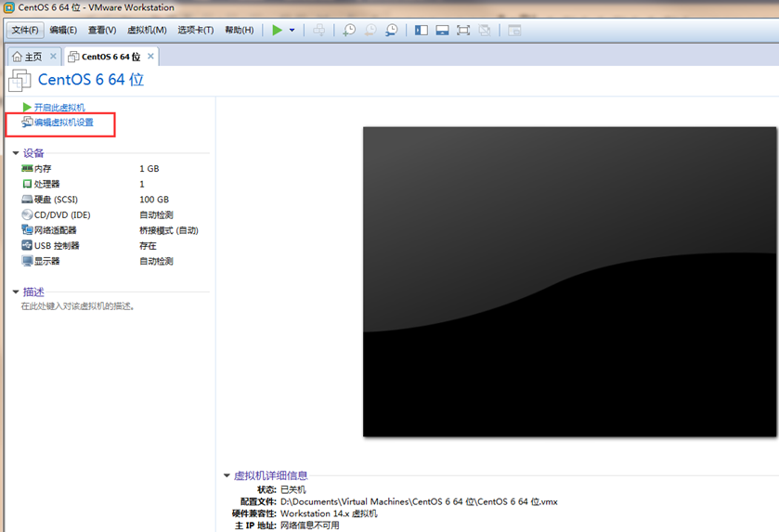Open the 帮助(H) menu
779x532 pixels.
pyautogui.click(x=240, y=31)
